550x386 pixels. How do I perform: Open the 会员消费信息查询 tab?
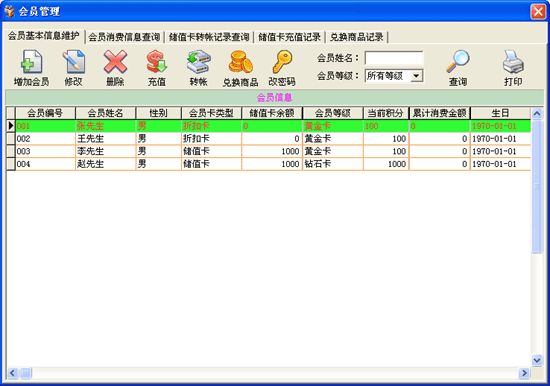(124, 37)
